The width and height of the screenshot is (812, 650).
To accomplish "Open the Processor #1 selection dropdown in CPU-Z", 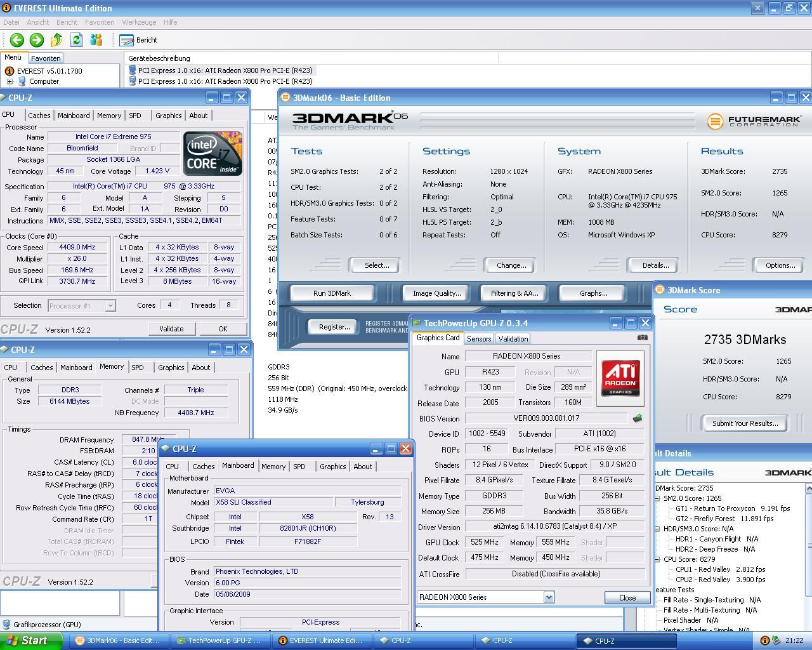I will coord(110,306).
